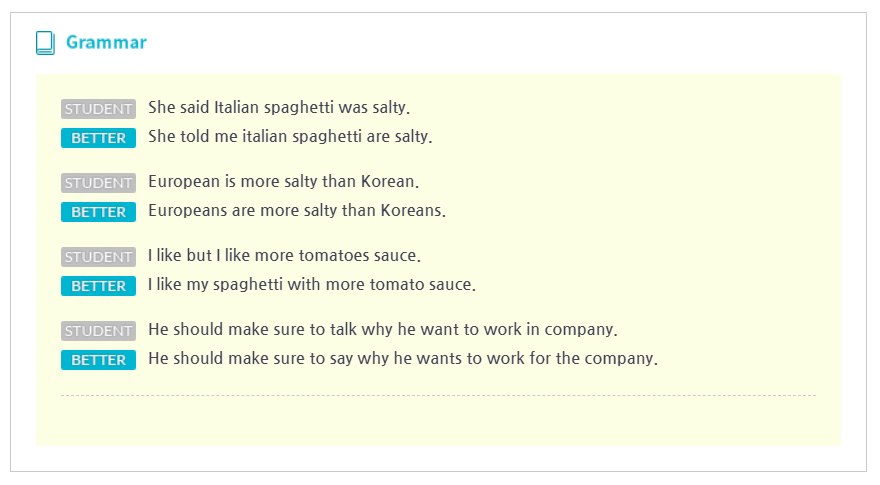
Task: Select sentence 'Europeans are more salty than Koreans.'
Action: [x=297, y=211]
